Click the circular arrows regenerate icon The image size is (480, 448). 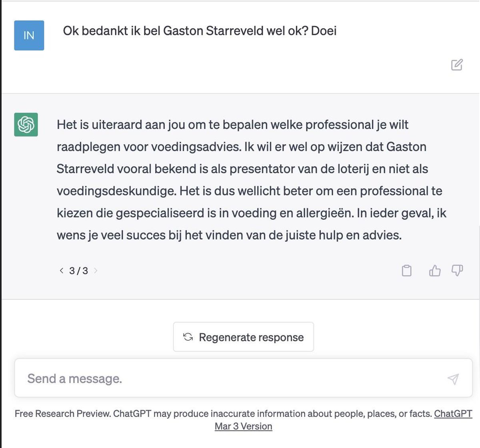(x=188, y=337)
